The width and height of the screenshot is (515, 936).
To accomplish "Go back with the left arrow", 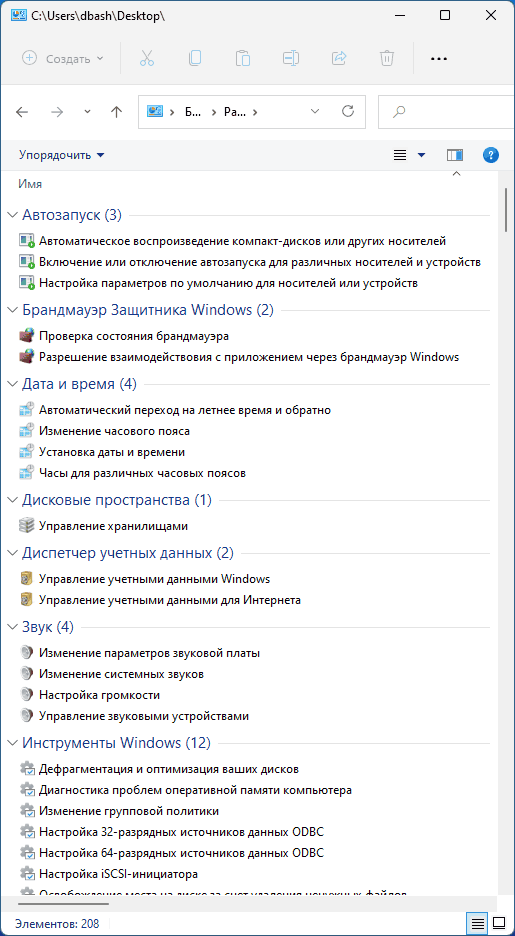I will point(22,112).
